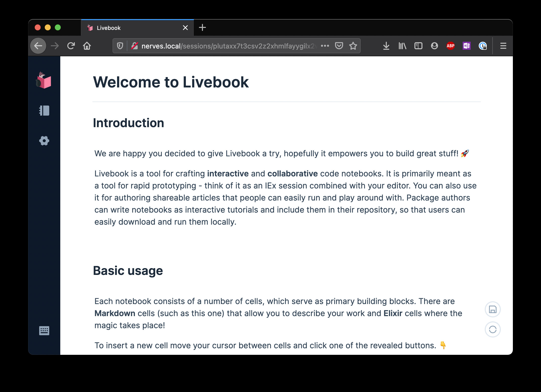
Task: Go back to the previous page
Action: [x=38, y=46]
